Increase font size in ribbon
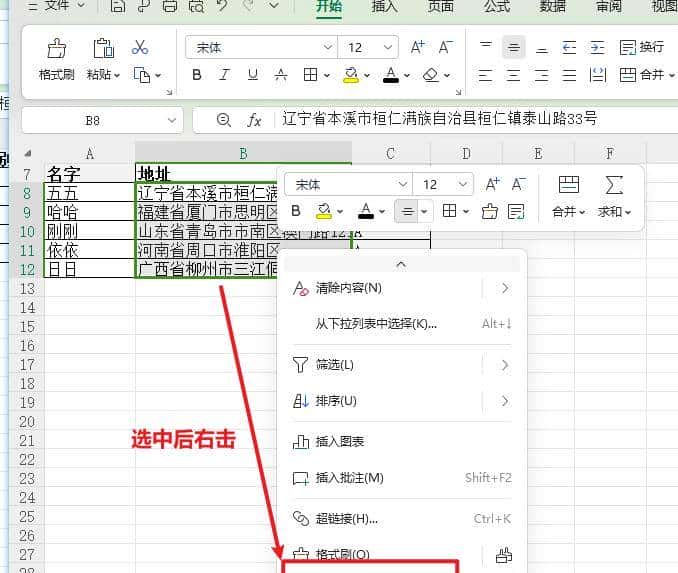 pos(418,47)
